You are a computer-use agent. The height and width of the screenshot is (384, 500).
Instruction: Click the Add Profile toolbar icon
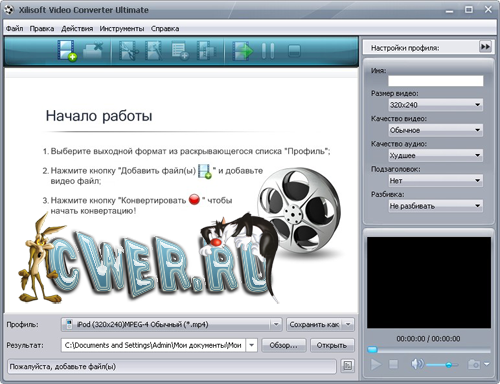[x=180, y=51]
